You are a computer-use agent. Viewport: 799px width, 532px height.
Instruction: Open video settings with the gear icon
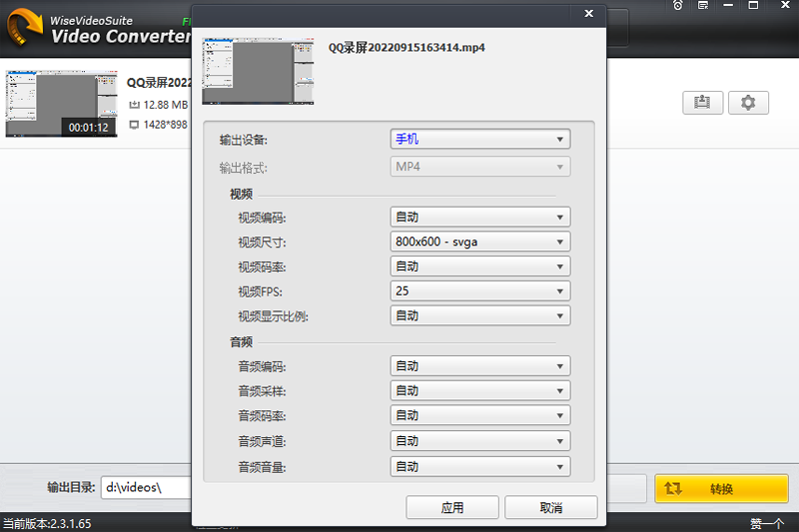(748, 103)
